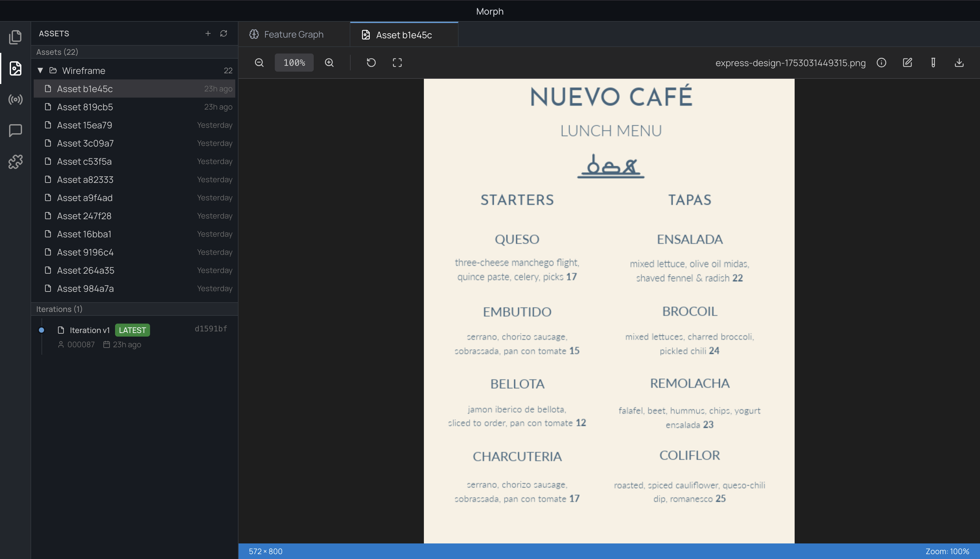Screen dimensions: 980x559
Task: Open Asset 819cb5 in the list
Action: point(85,107)
